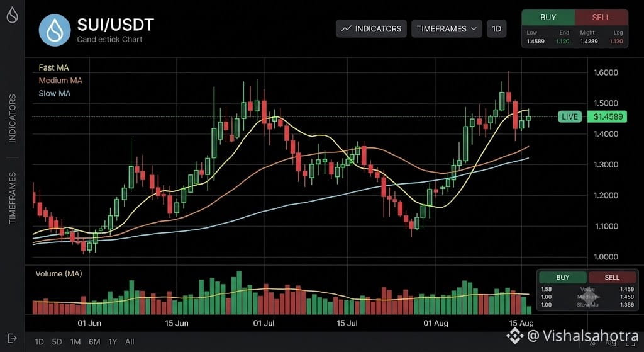
Task: Click the 1.459 value in the Value row
Action: (627, 289)
